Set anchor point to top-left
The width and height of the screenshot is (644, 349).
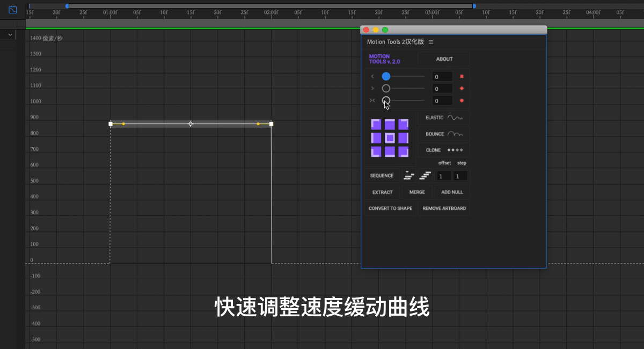tap(376, 125)
